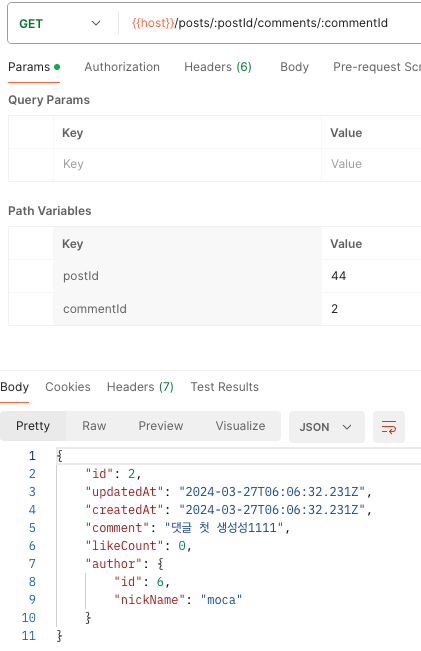The width and height of the screenshot is (421, 651).
Task: Open the request Headers (6) tab
Action: [218, 67]
